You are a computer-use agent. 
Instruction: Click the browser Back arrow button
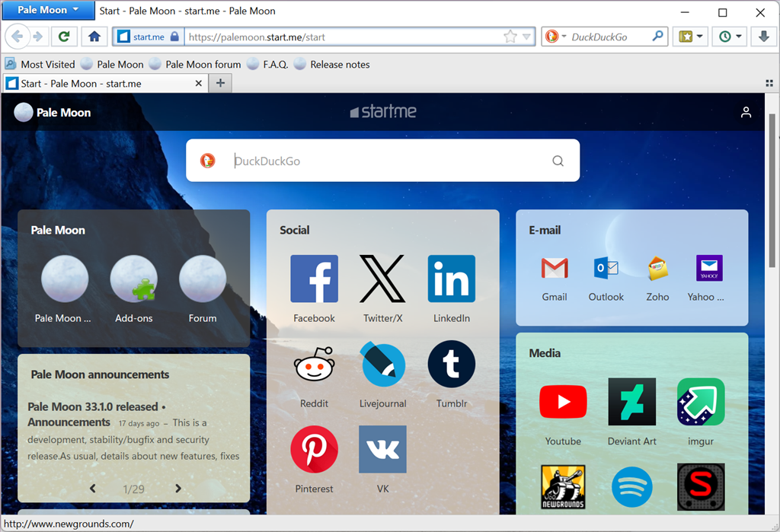(17, 37)
